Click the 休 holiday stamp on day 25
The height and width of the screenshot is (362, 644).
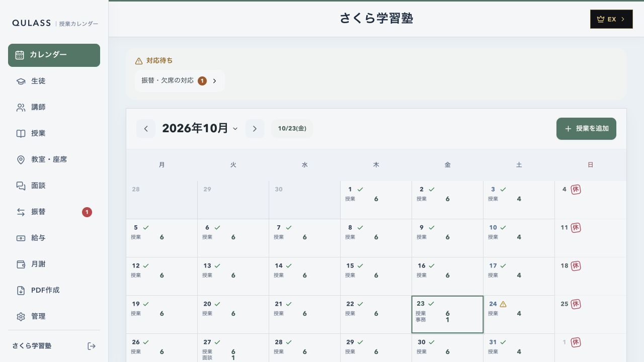[x=576, y=304]
